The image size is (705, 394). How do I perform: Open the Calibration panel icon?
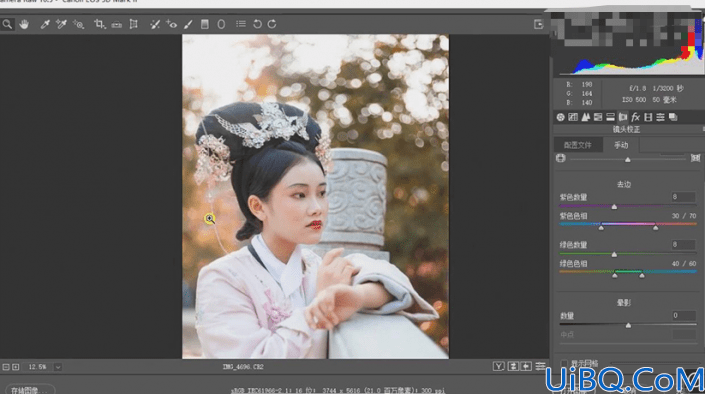[648, 117]
